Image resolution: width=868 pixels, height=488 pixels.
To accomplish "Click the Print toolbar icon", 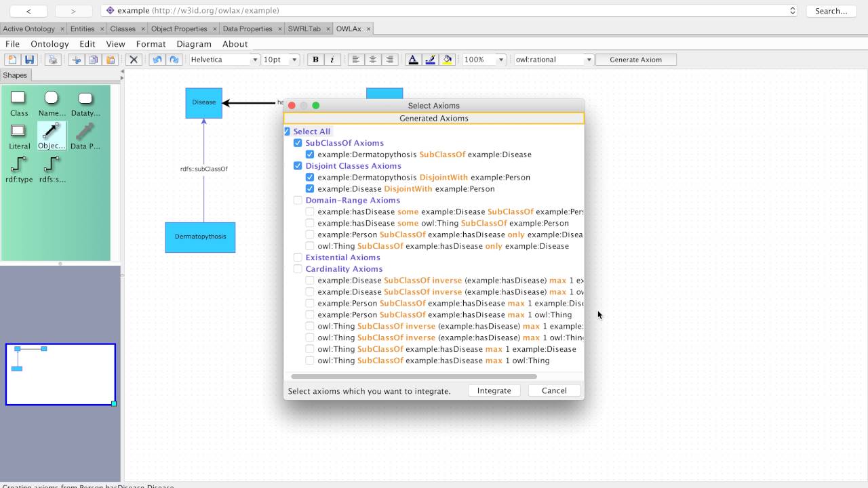I will click(x=53, y=60).
